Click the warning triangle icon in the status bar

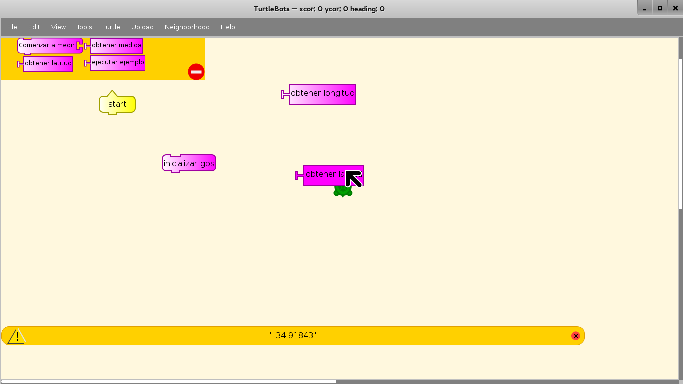(16, 336)
